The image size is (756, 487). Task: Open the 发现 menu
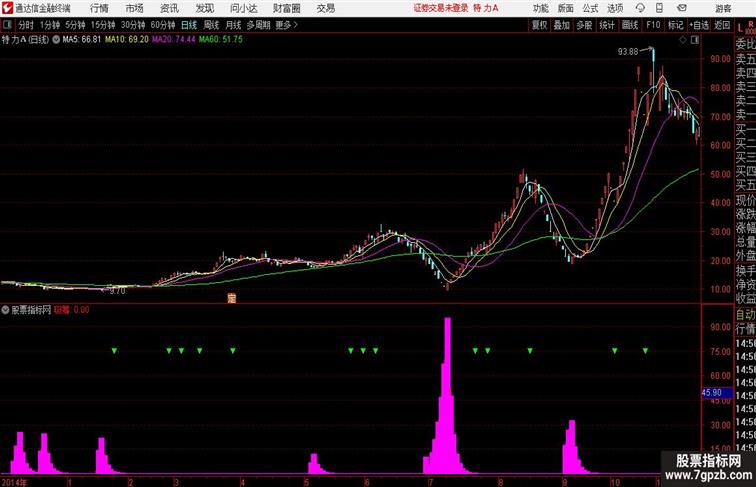click(x=204, y=8)
